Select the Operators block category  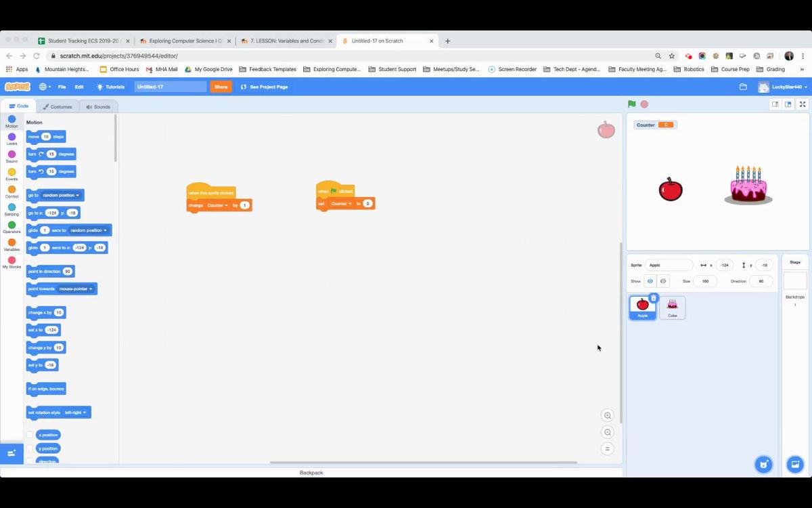tap(12, 228)
